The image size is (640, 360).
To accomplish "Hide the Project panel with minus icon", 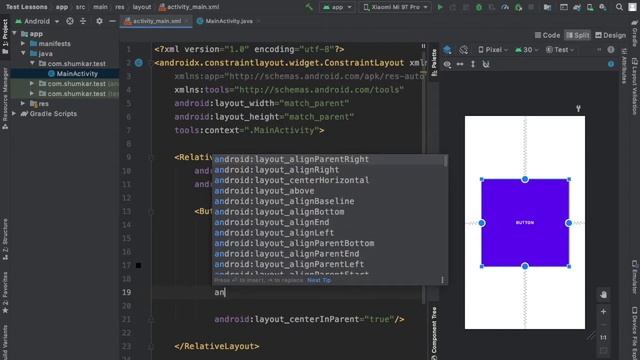I will pos(112,21).
